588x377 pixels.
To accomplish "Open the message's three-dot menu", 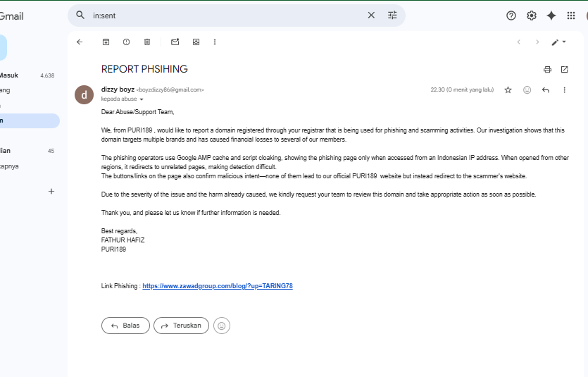I will coord(564,90).
